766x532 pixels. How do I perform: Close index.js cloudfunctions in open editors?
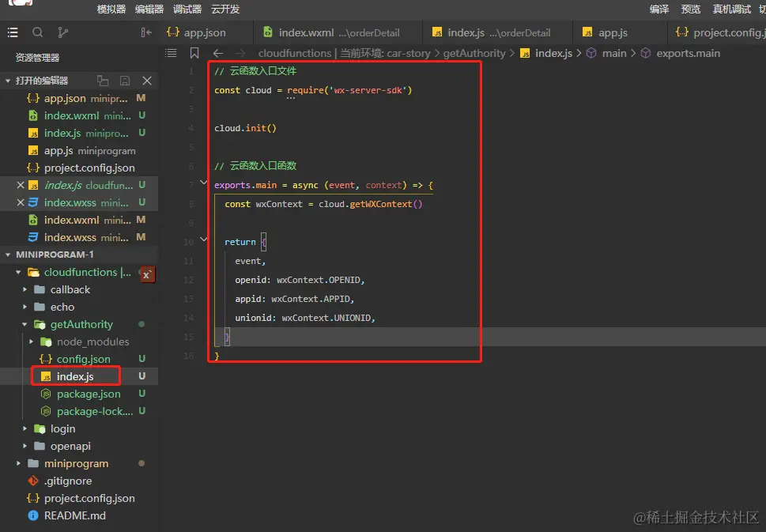pos(21,185)
